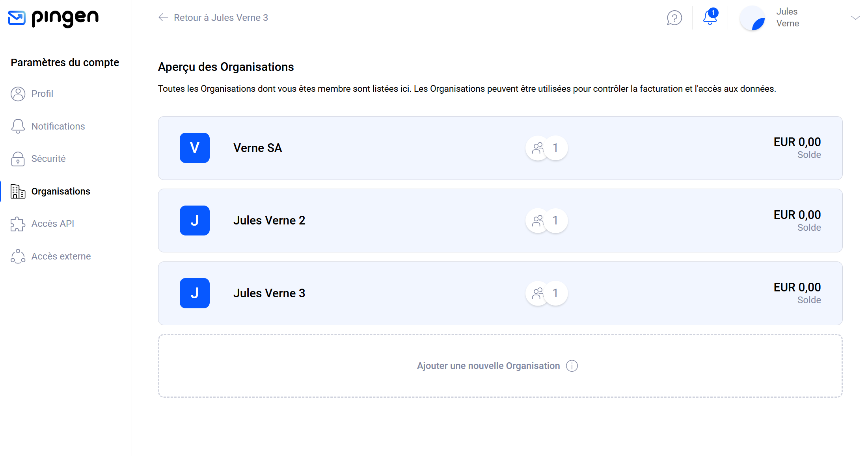Viewport: 868px width, 456px height.
Task: Click the pingen logo
Action: click(x=53, y=18)
